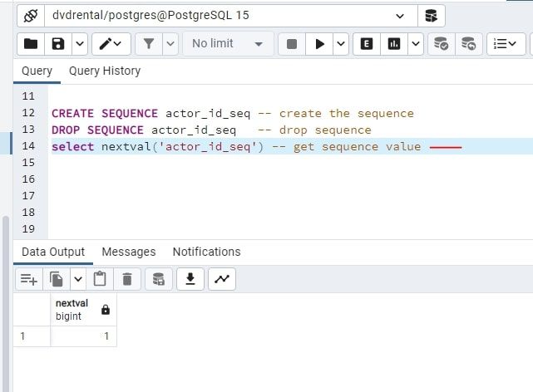The width and height of the screenshot is (533, 392).
Task: Open the connection dropdown dvdrental/postgres@PostgreSQL 15
Action: (231, 16)
